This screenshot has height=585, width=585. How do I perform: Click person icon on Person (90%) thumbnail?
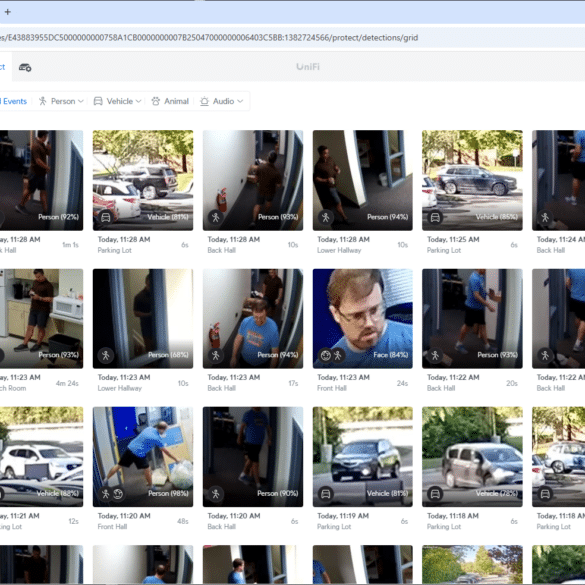pyautogui.click(x=215, y=494)
